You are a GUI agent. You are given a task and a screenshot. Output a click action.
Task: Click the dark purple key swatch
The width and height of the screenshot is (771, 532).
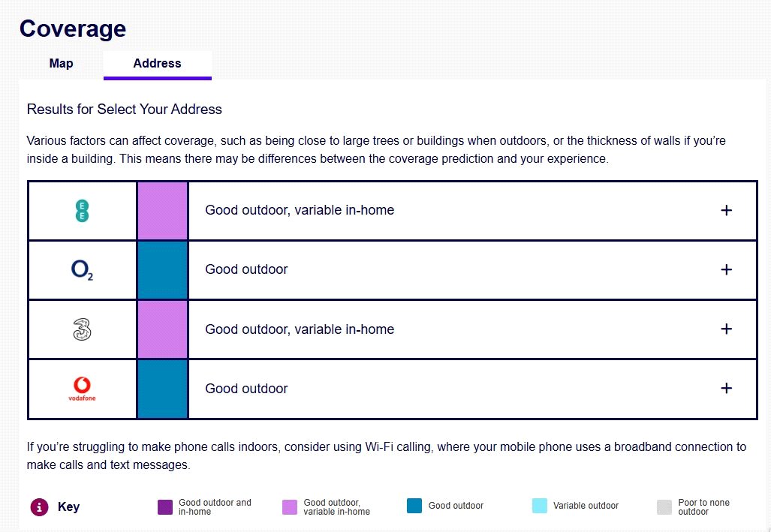165,507
